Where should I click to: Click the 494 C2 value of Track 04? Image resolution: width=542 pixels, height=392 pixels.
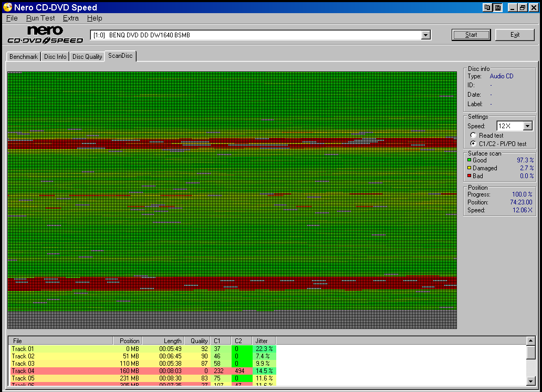click(239, 371)
